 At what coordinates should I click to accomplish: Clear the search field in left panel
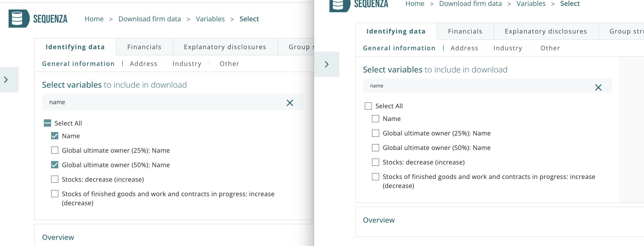(289, 103)
